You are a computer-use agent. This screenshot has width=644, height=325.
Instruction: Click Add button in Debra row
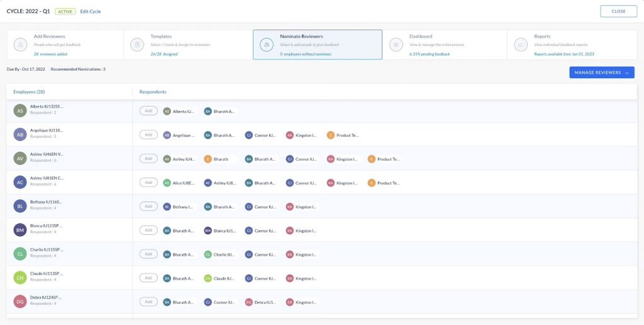coord(148,302)
